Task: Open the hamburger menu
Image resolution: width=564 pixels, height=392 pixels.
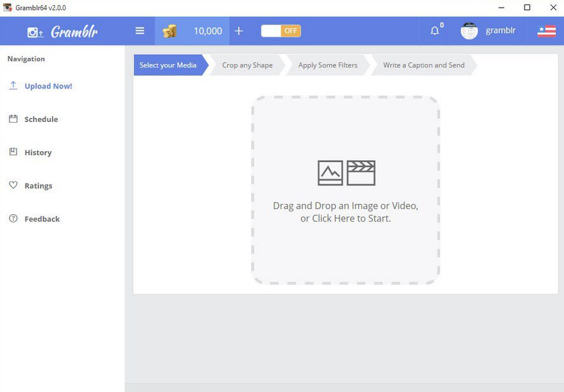Action: (x=140, y=30)
